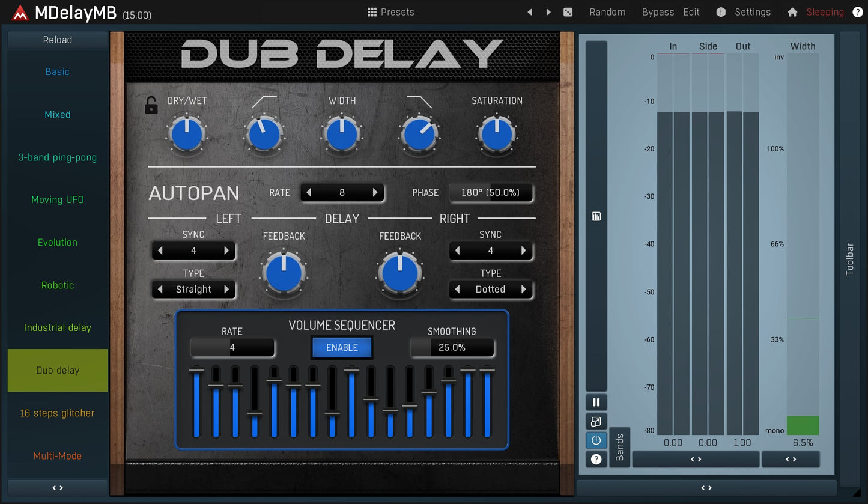This screenshot has height=504, width=868.
Task: Step right delay Type back from Dotted
Action: tap(458, 290)
